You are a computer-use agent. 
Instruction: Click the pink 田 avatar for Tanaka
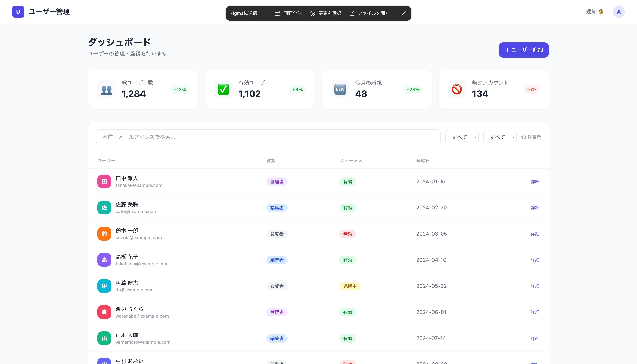(104, 181)
